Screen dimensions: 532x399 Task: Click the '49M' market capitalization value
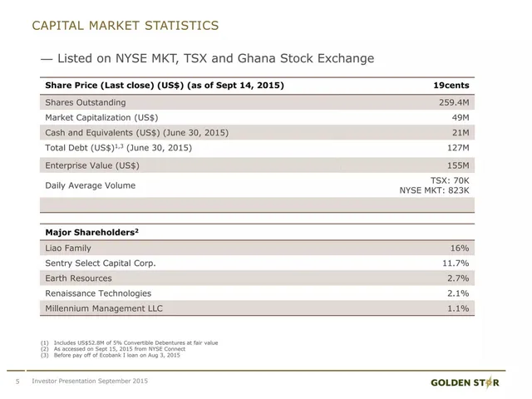pos(461,118)
